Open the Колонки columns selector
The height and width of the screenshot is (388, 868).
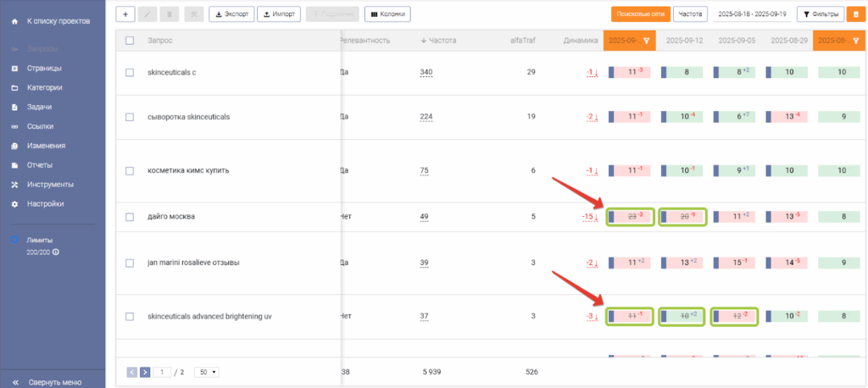tap(388, 14)
